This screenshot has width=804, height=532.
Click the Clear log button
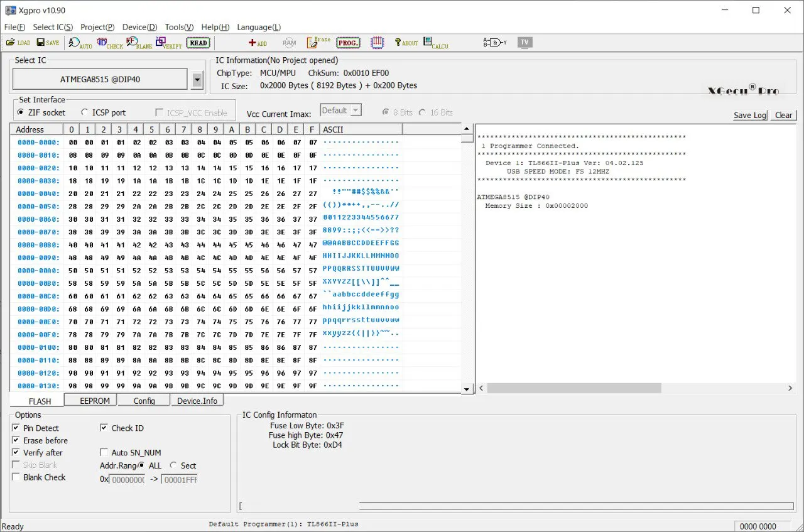click(783, 115)
